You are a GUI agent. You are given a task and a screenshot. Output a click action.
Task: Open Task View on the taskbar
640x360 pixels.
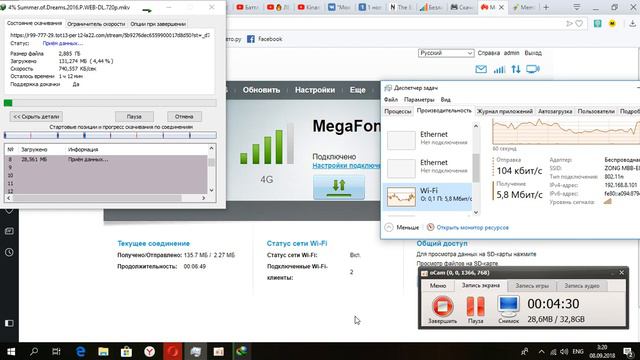tap(56, 351)
